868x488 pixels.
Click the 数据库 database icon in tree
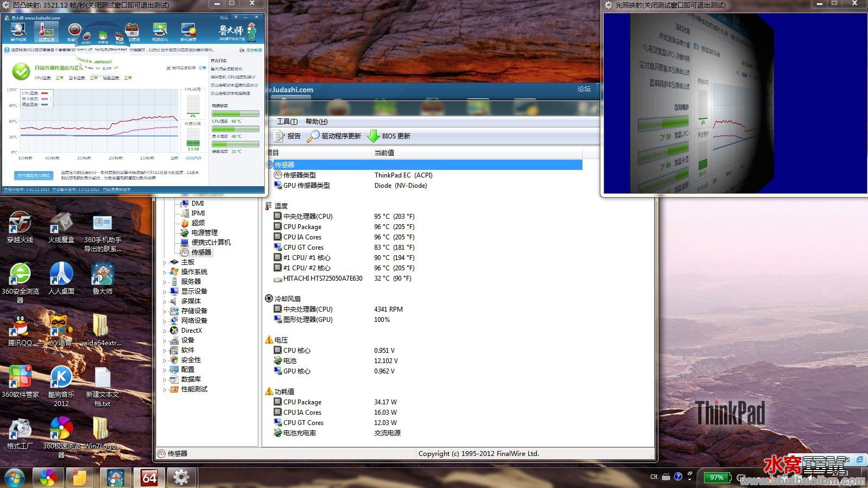click(174, 379)
